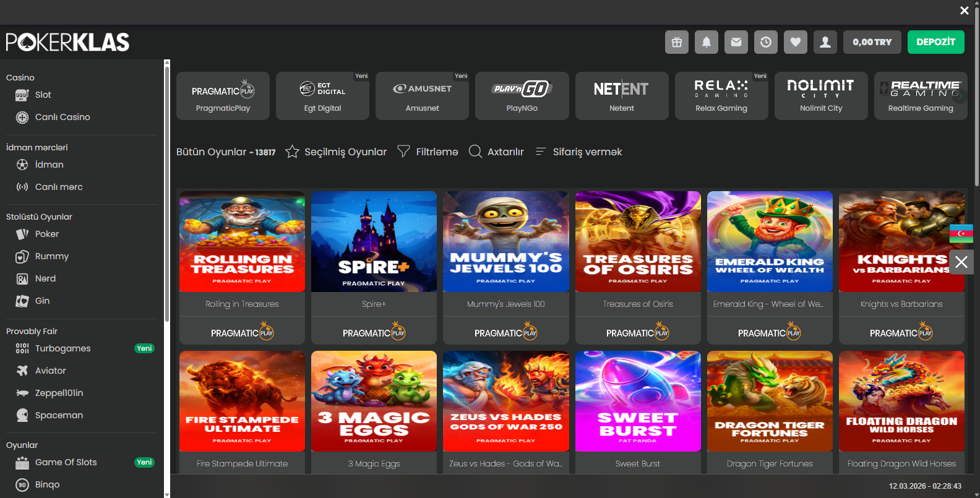The image size is (980, 498).
Task: Click the Azerbaijan flag language selector
Action: [x=961, y=233]
